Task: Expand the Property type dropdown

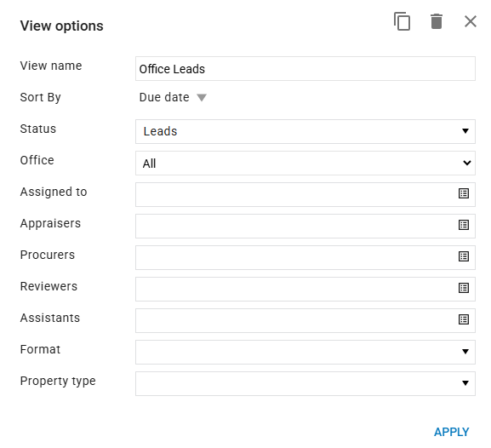Action: pos(305,384)
